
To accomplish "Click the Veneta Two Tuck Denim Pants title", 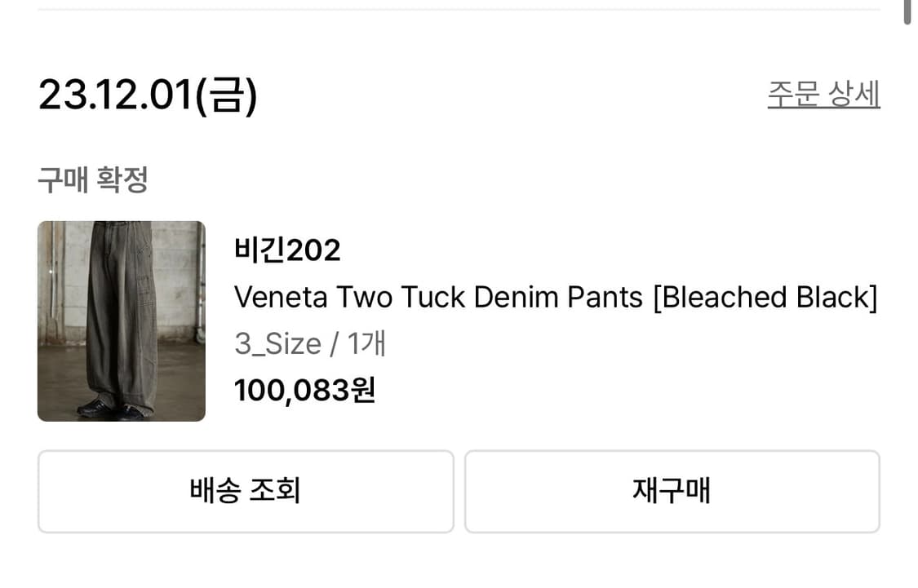I will coord(556,297).
